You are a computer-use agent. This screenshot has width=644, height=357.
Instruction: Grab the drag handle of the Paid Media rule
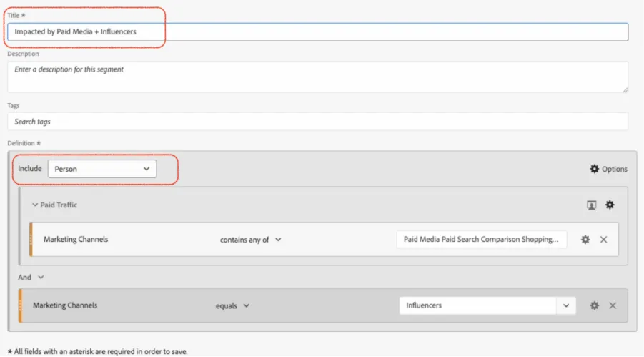(31, 240)
